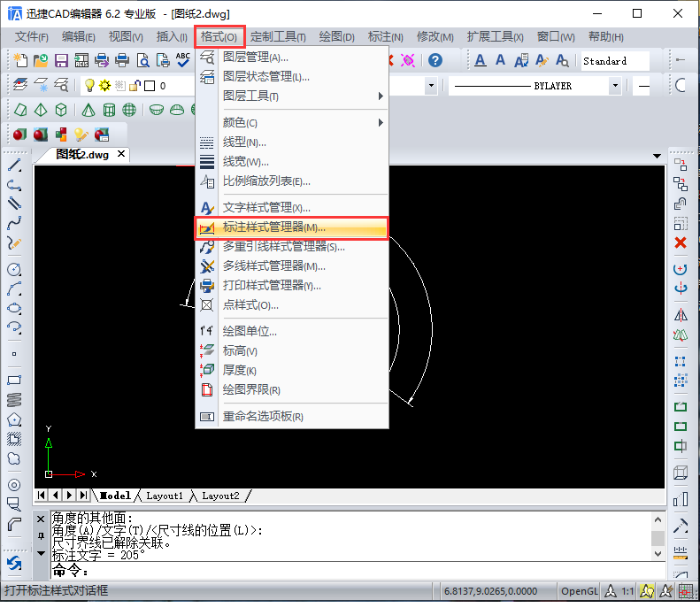Toggle the layer light bulb on/off
This screenshot has width=700, height=602.
(x=90, y=85)
